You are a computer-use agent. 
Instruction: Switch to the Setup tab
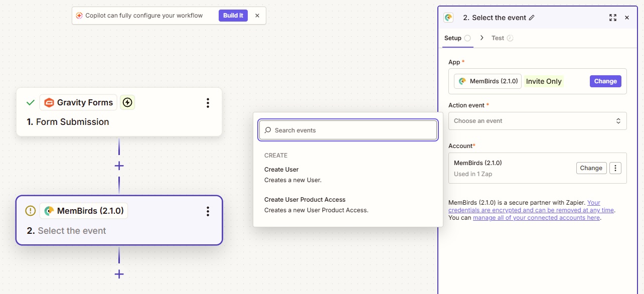tap(457, 38)
